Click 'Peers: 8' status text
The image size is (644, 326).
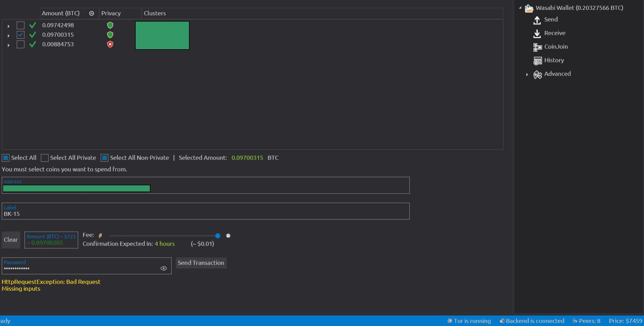[x=590, y=321]
